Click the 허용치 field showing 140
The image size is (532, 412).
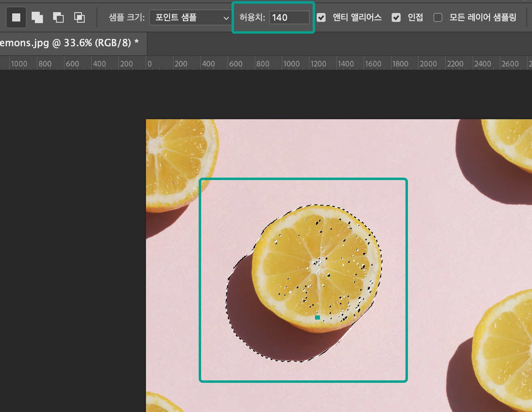click(289, 17)
